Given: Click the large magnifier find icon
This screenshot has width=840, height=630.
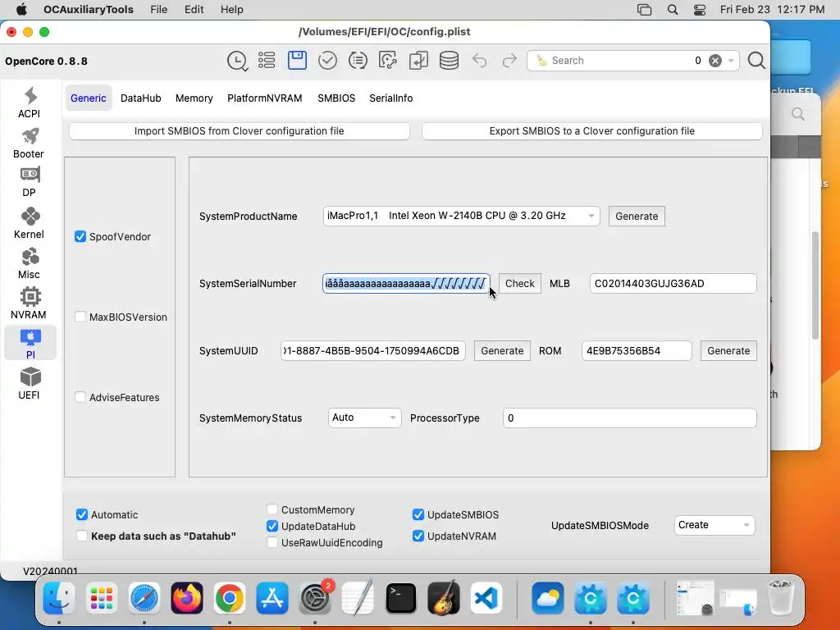Looking at the screenshot, I should click(756, 61).
